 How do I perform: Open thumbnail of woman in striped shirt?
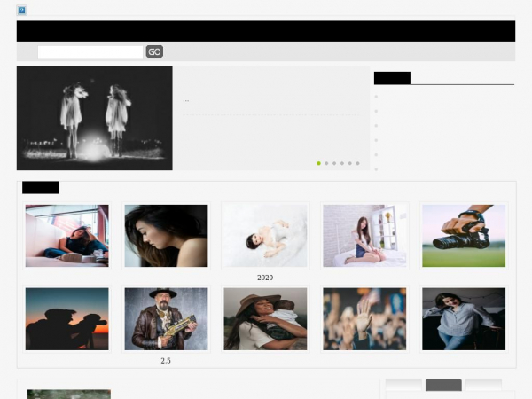464,319
